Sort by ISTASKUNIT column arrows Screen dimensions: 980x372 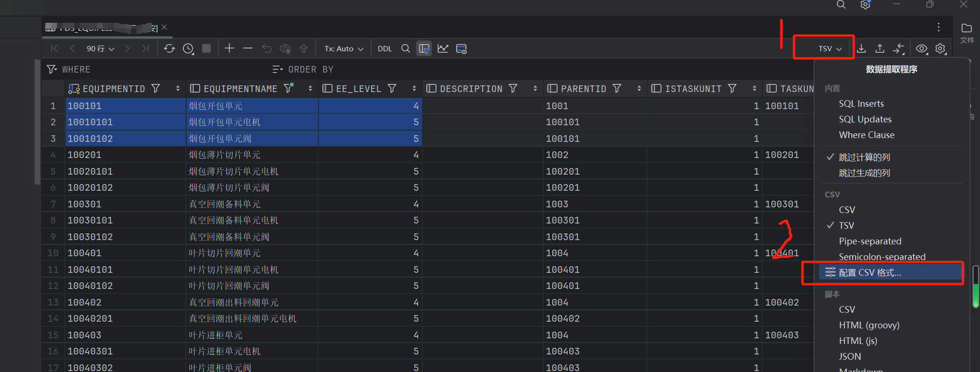pos(755,88)
